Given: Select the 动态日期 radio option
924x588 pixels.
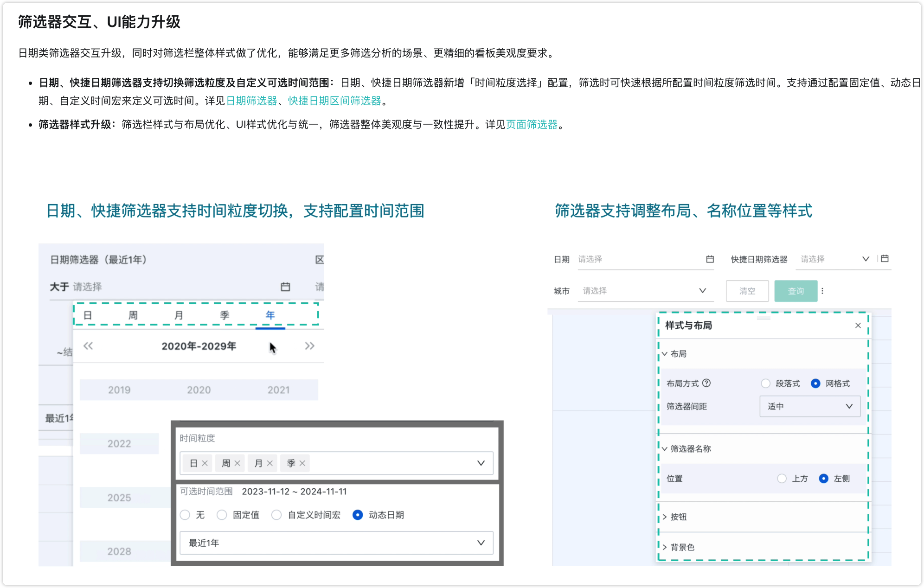Looking at the screenshot, I should click(x=357, y=515).
